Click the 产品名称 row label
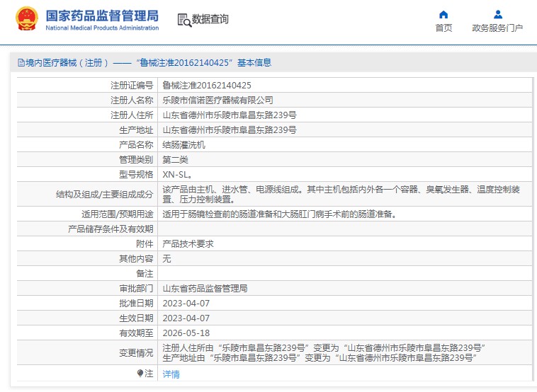Image resolution: width=537 pixels, height=392 pixels. coord(136,144)
